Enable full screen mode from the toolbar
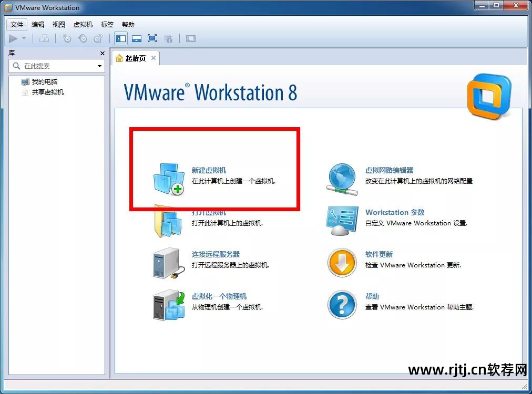Screen dimensions: 532x394 coord(152,38)
